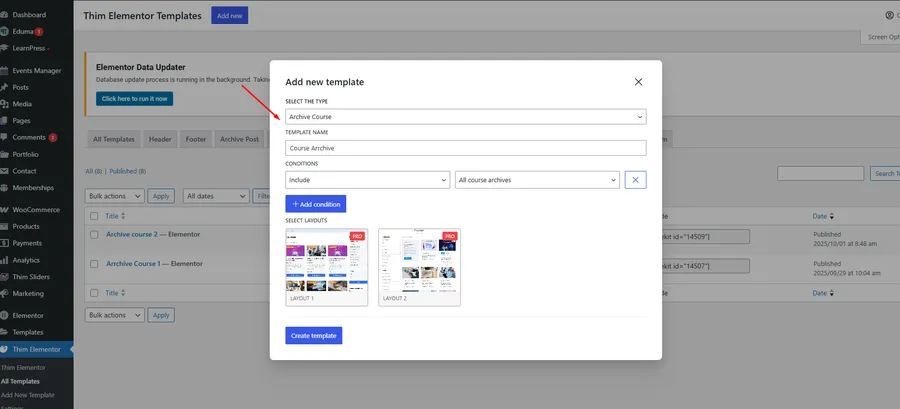Click the Dashboard icon in sidebar

(x=6, y=15)
